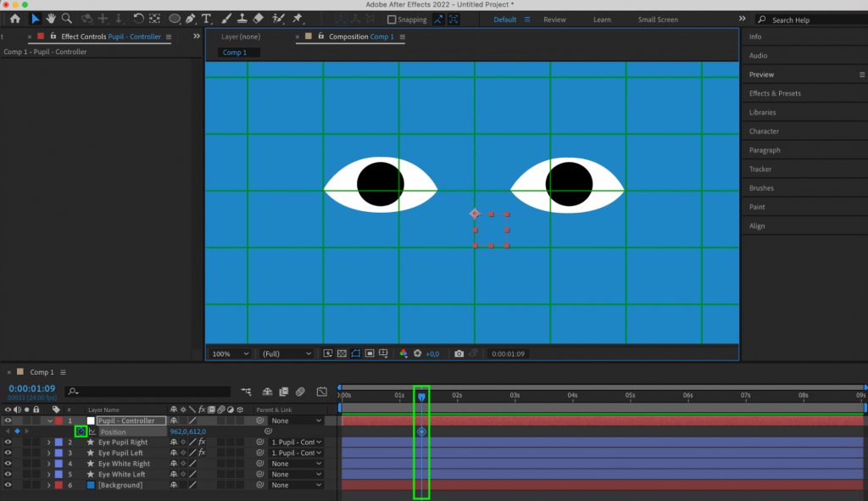The image size is (868, 501).
Task: Open the graph editor in the timeline
Action: 321,392
